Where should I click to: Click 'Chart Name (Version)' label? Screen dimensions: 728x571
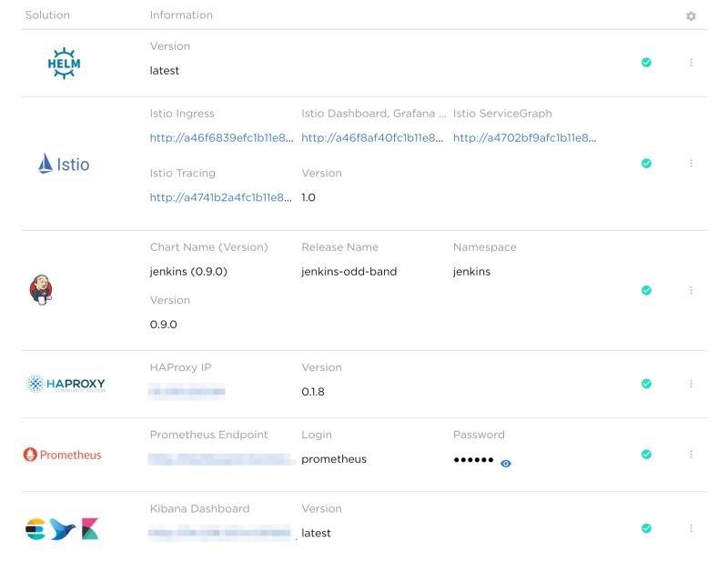coord(209,247)
